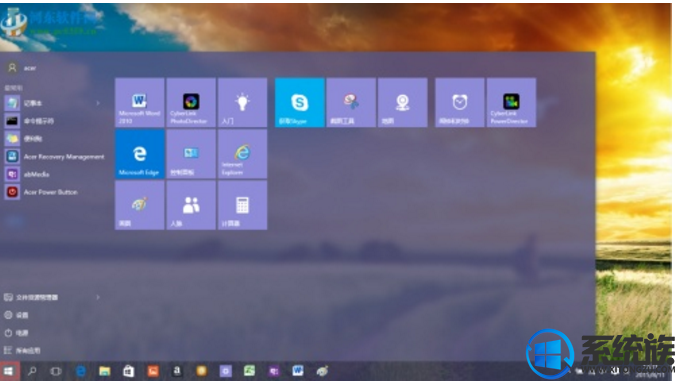
Task: Launch the Internet Explorer tile
Action: tap(242, 154)
